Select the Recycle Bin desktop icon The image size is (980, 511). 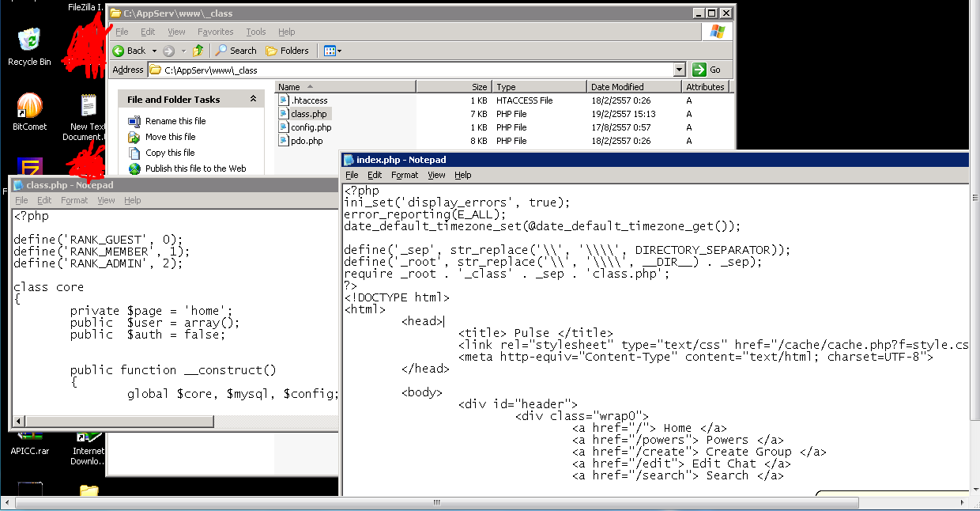point(29,47)
